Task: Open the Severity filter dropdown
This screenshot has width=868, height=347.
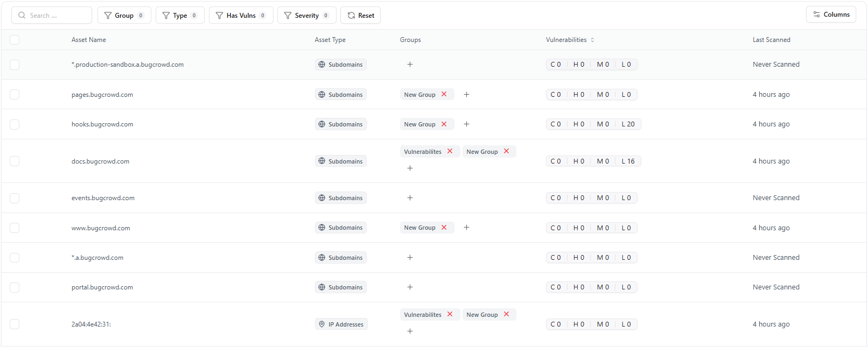Action: point(307,16)
